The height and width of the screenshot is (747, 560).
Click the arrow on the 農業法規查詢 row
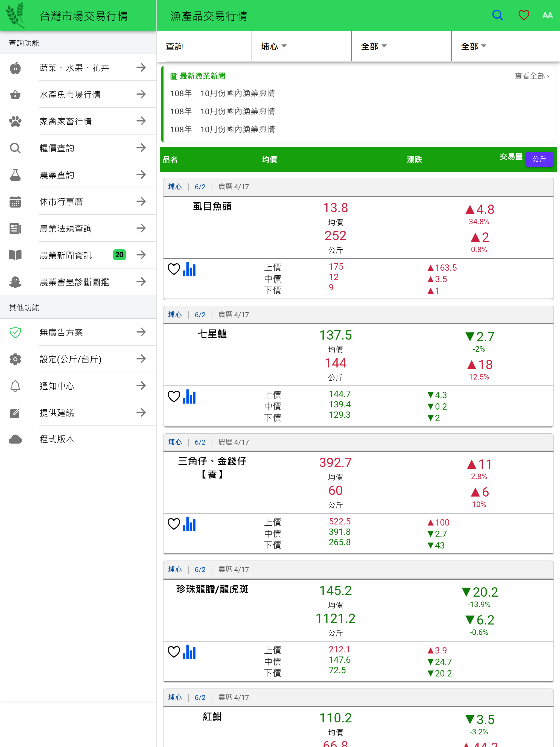(141, 228)
